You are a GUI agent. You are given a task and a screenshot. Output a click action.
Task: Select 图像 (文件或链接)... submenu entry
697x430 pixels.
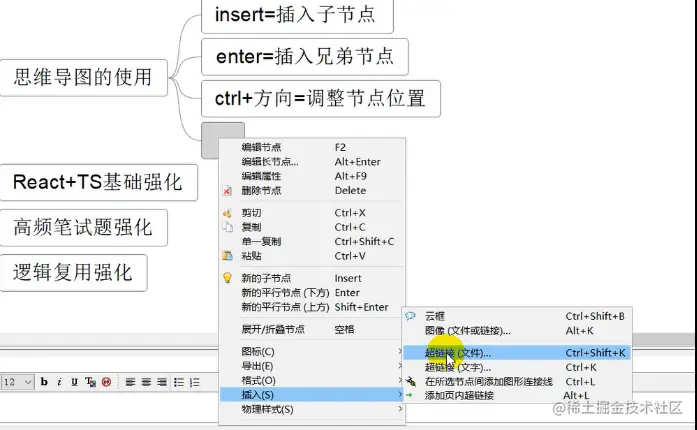517,330
